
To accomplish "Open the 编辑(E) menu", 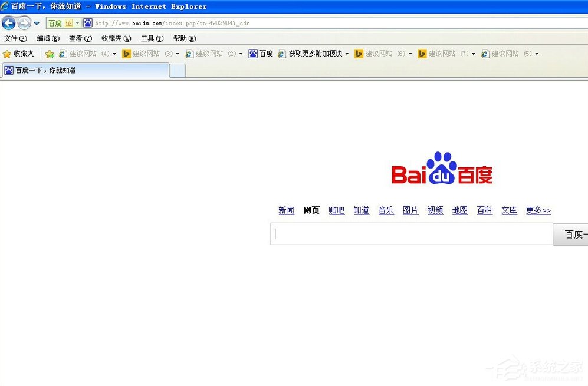I will coord(48,39).
